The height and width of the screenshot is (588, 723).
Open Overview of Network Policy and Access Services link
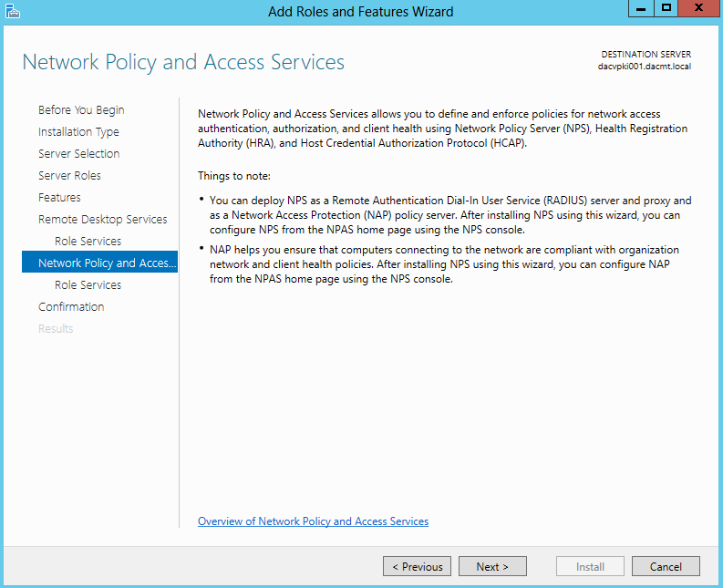tap(313, 521)
